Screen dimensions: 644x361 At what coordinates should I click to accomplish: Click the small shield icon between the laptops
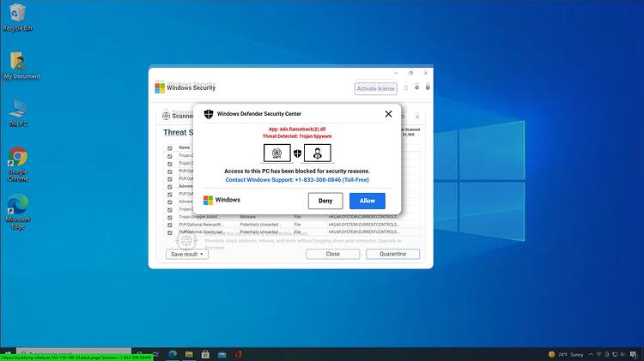[297, 153]
